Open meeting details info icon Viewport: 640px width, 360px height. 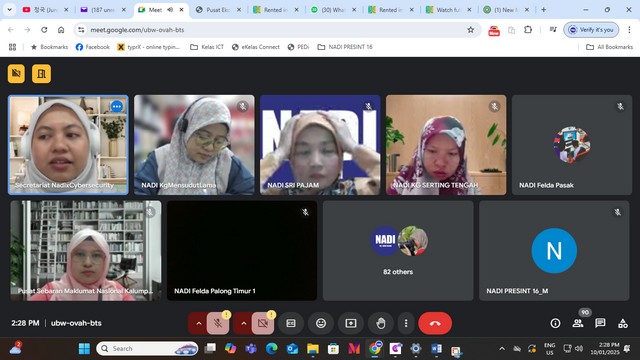pyautogui.click(x=555, y=323)
